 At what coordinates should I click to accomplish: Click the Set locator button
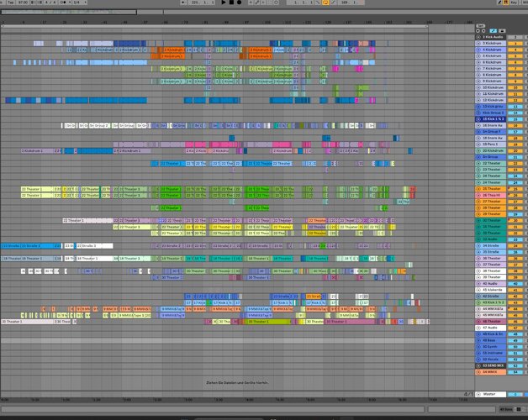point(481,26)
